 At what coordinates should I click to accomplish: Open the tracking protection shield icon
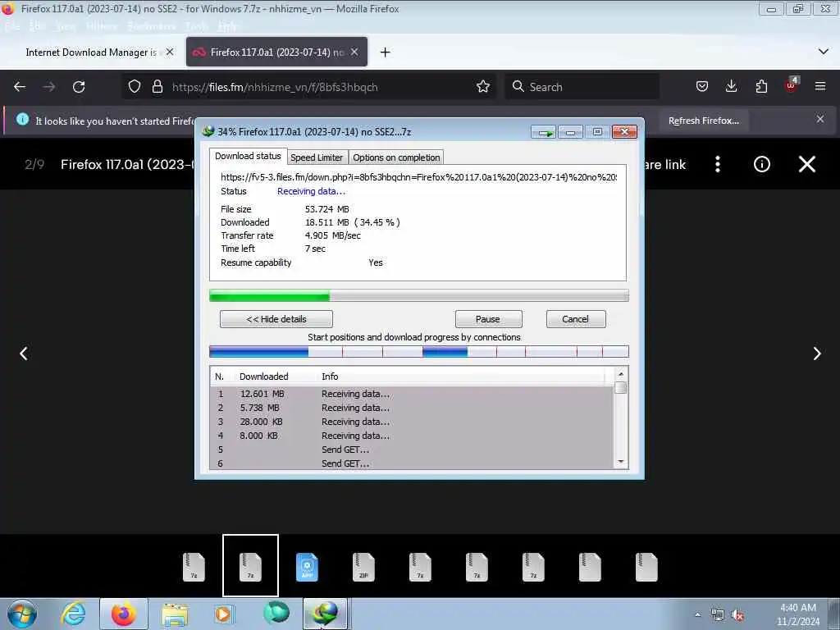click(135, 86)
